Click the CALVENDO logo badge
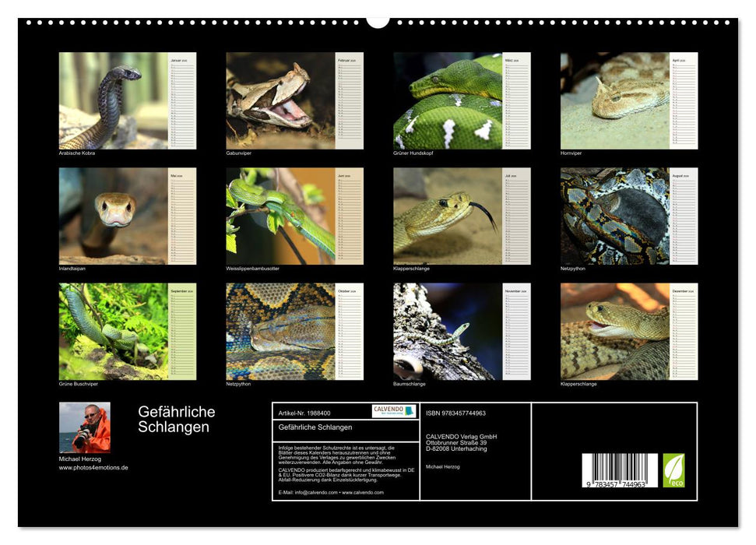 pyautogui.click(x=393, y=411)
